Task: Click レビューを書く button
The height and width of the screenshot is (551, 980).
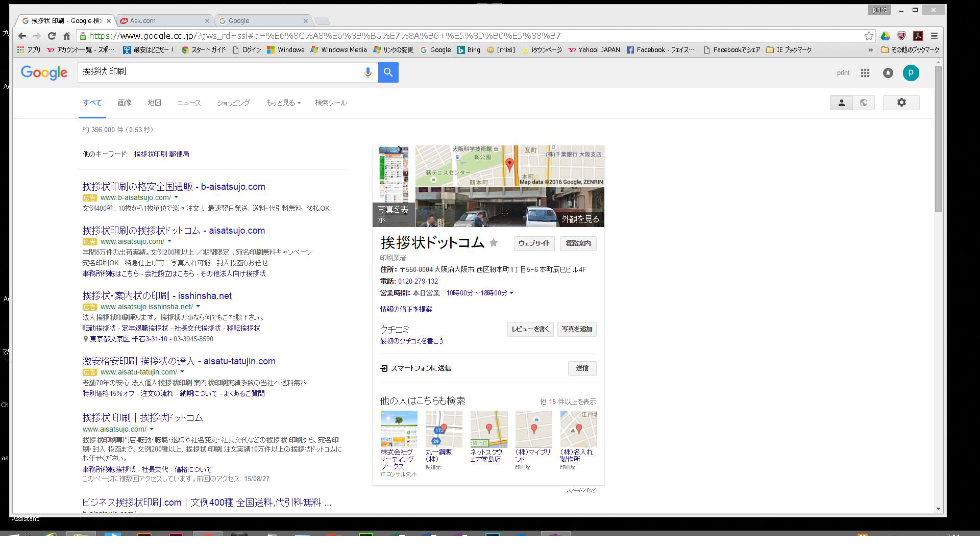Action: [x=530, y=329]
